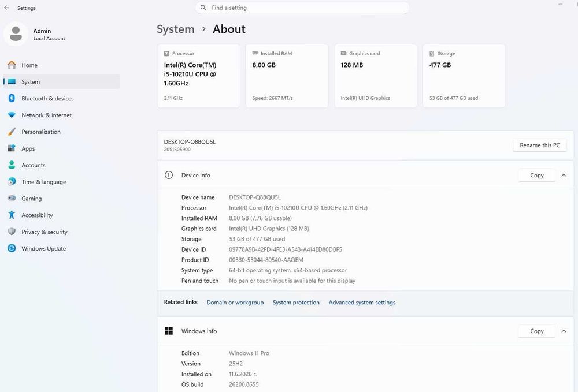Open the Processor summary card

199,76
